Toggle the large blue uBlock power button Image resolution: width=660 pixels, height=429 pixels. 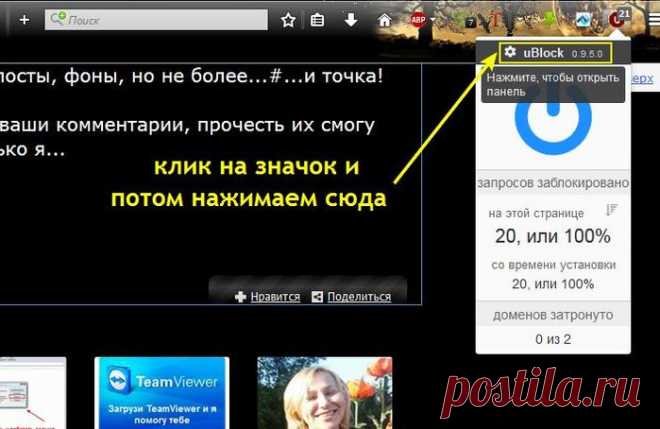tap(553, 120)
